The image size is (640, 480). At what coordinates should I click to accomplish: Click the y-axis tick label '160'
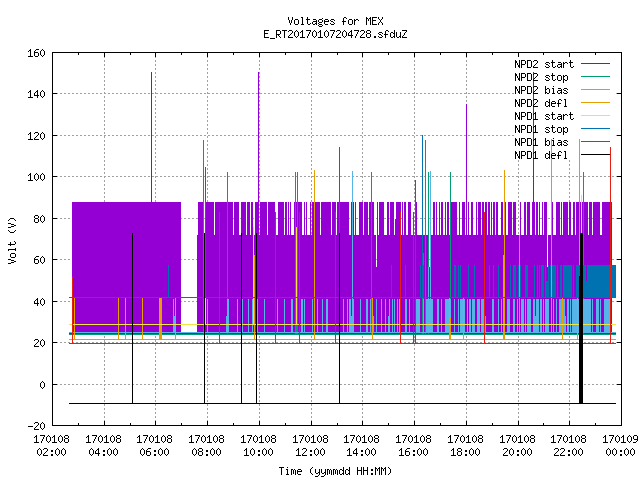[36, 53]
